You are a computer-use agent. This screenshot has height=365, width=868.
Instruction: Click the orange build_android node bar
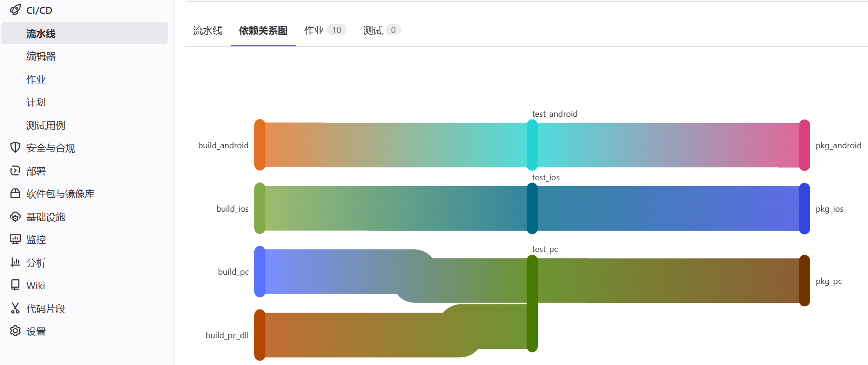pos(260,145)
